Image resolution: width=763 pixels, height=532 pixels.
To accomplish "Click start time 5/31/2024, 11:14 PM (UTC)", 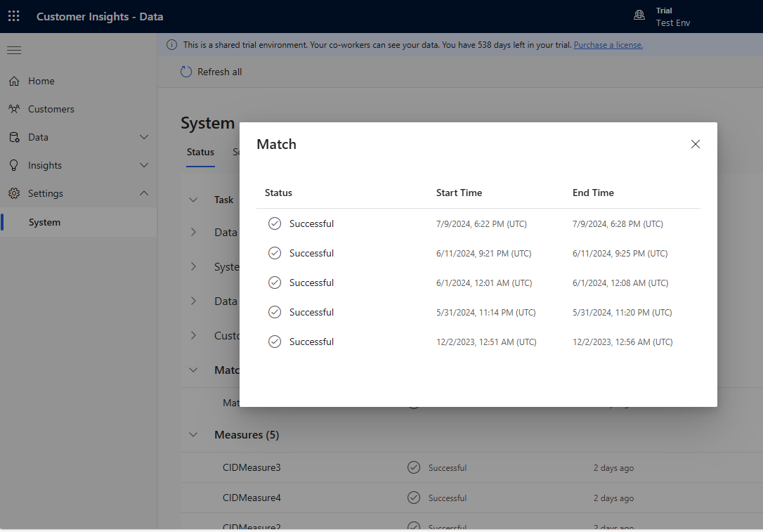I will [485, 313].
